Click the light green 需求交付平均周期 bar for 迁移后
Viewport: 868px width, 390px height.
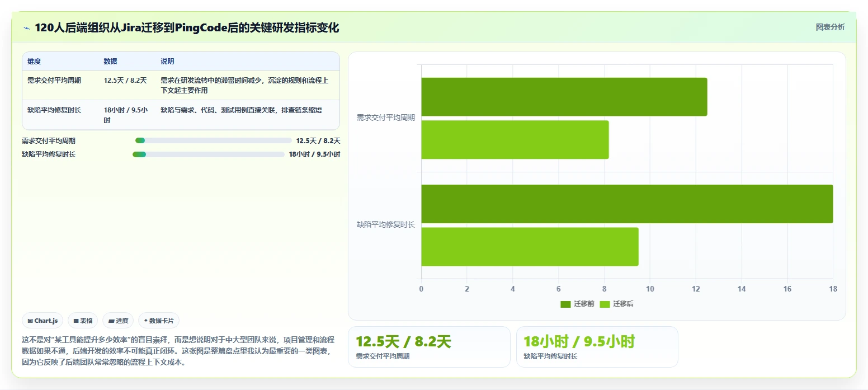pos(515,139)
